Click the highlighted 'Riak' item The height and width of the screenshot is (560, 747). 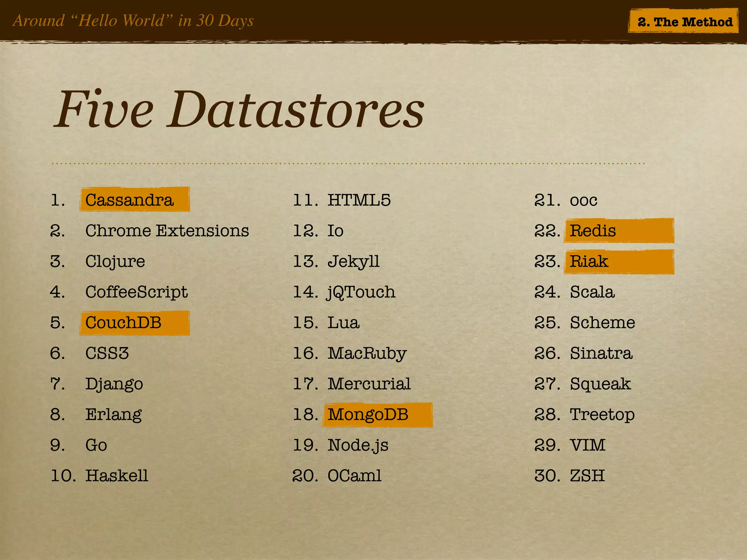click(x=619, y=261)
